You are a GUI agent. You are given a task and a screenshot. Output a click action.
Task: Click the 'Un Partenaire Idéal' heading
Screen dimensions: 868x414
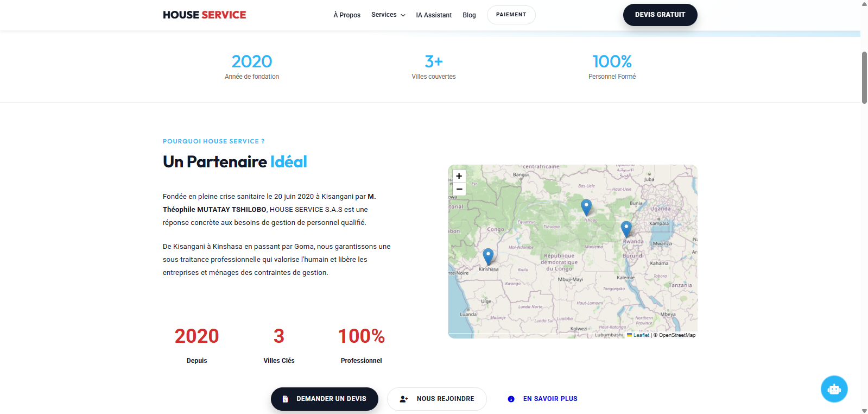click(x=235, y=162)
